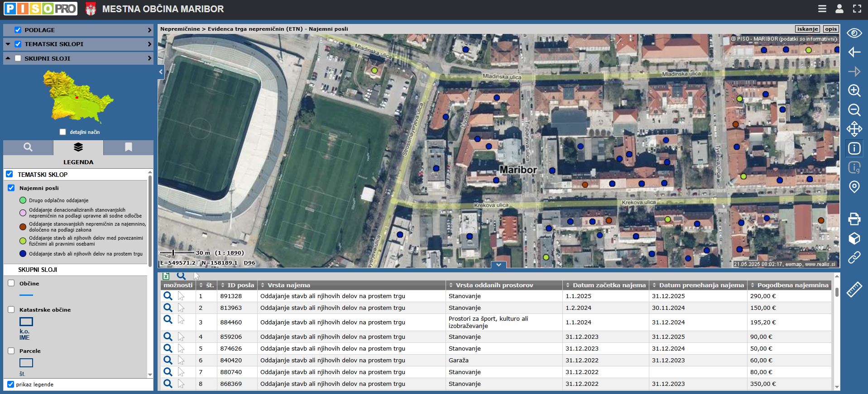The image size is (868, 394).
Task: Enable the detajlni način checkbox
Action: (x=63, y=132)
